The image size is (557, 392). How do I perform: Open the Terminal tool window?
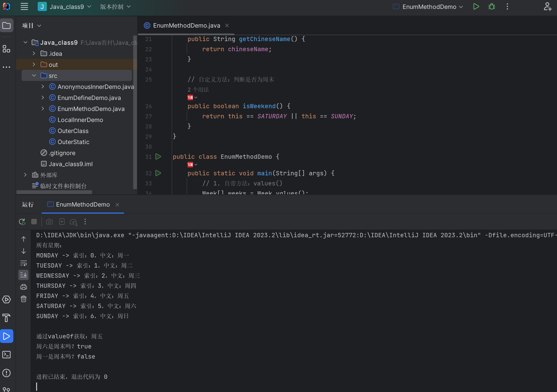click(6, 355)
